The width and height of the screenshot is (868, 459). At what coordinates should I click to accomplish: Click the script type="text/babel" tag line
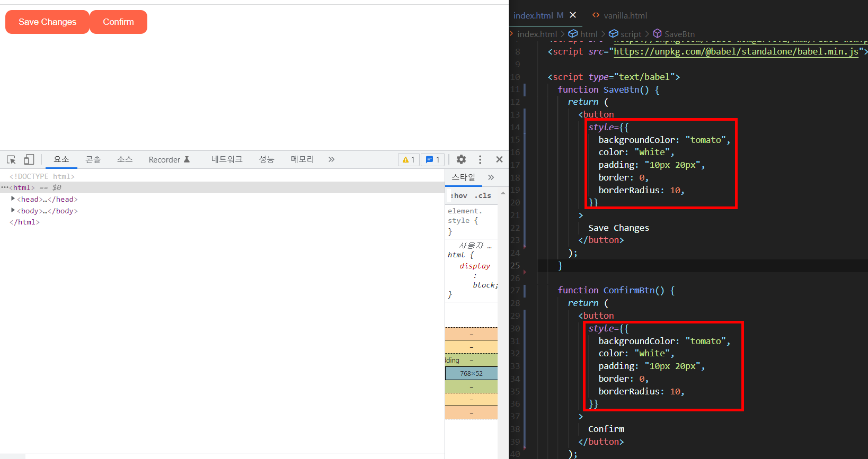tap(614, 77)
